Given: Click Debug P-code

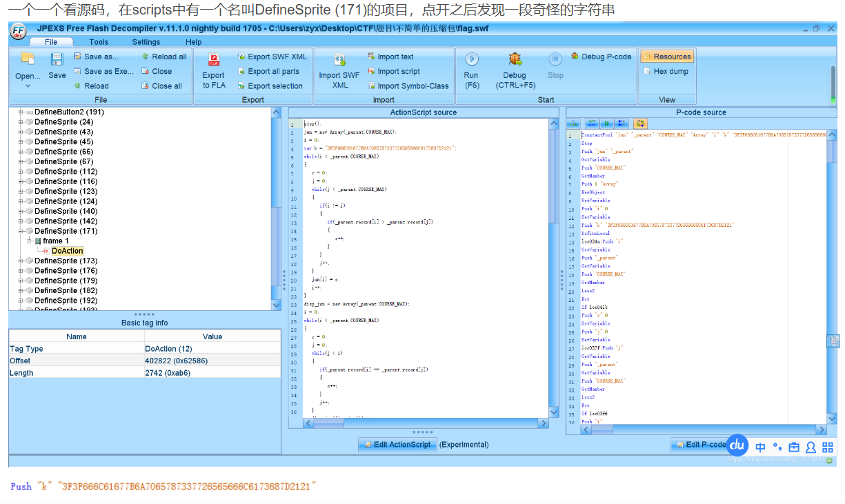Looking at the screenshot, I should tap(602, 57).
